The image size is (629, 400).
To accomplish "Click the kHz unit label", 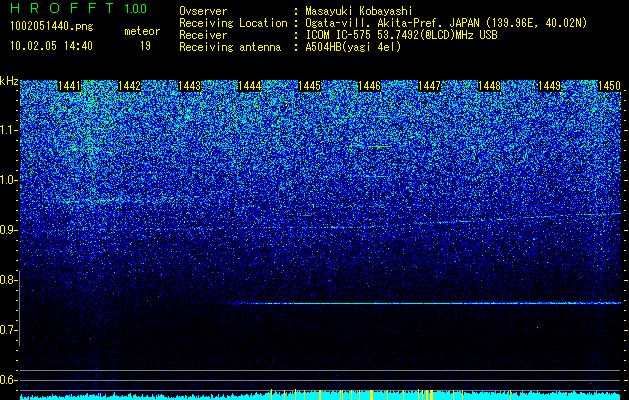I will [x=9, y=81].
